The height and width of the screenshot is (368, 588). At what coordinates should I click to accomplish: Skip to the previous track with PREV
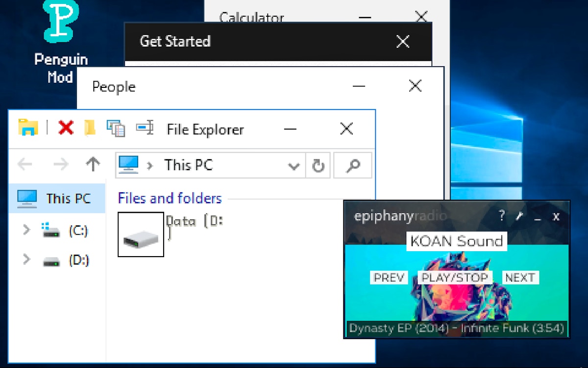[x=389, y=277]
